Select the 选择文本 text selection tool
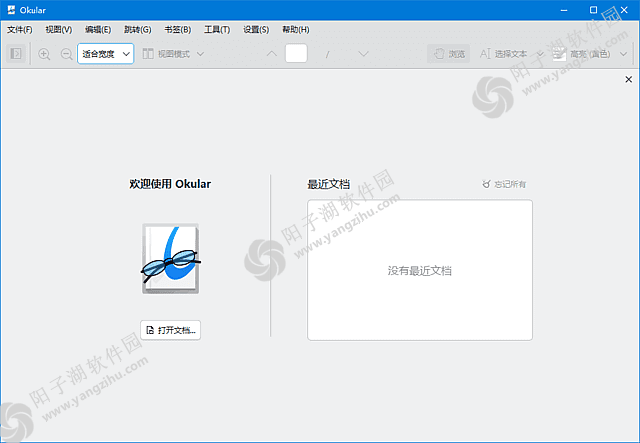This screenshot has height=443, width=640. (503, 54)
